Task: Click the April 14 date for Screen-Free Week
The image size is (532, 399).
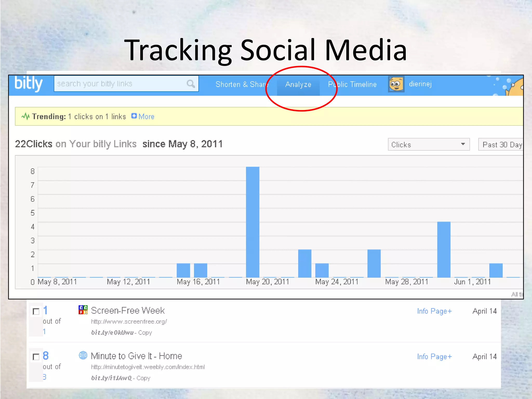Action: [484, 311]
